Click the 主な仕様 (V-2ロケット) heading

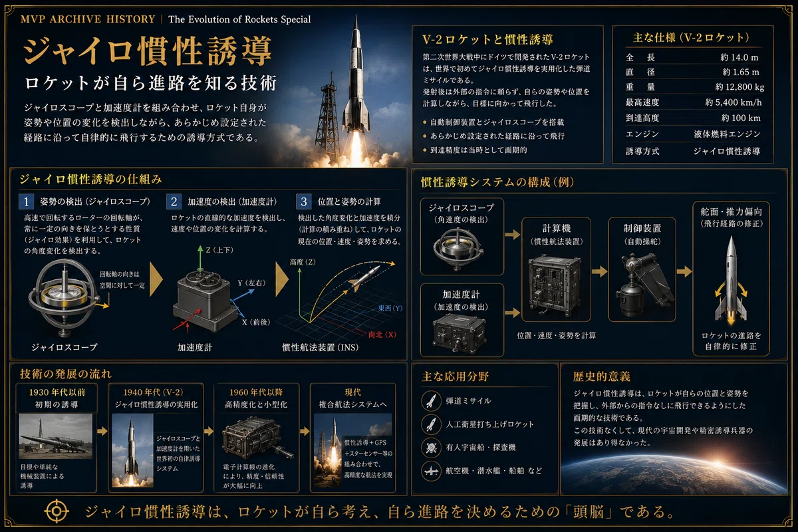pyautogui.click(x=692, y=37)
